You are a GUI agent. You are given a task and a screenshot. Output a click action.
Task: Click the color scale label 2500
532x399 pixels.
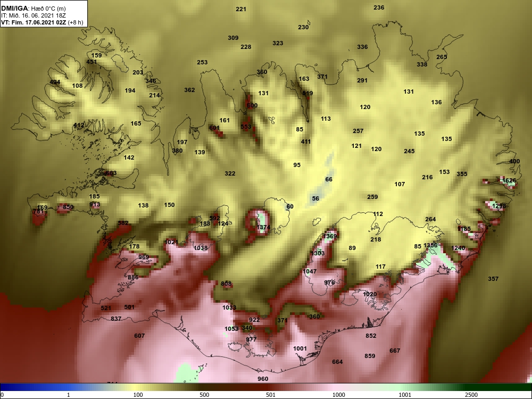471,395
